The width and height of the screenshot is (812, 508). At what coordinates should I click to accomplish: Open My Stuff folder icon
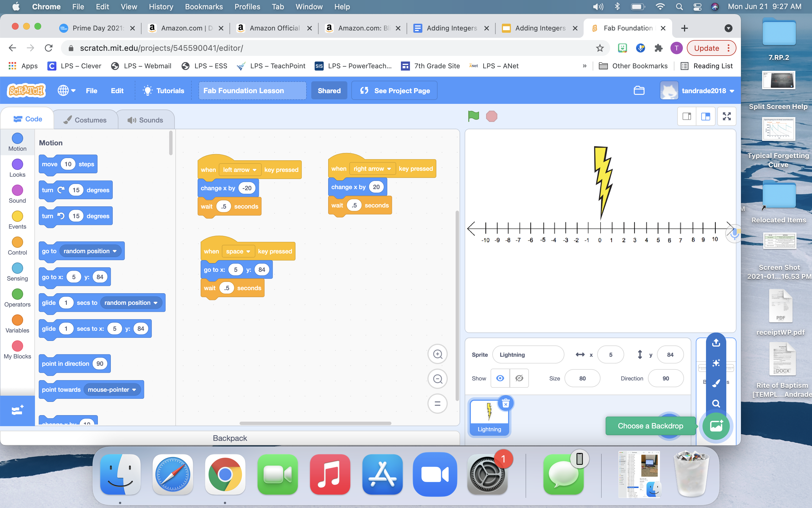tap(639, 91)
